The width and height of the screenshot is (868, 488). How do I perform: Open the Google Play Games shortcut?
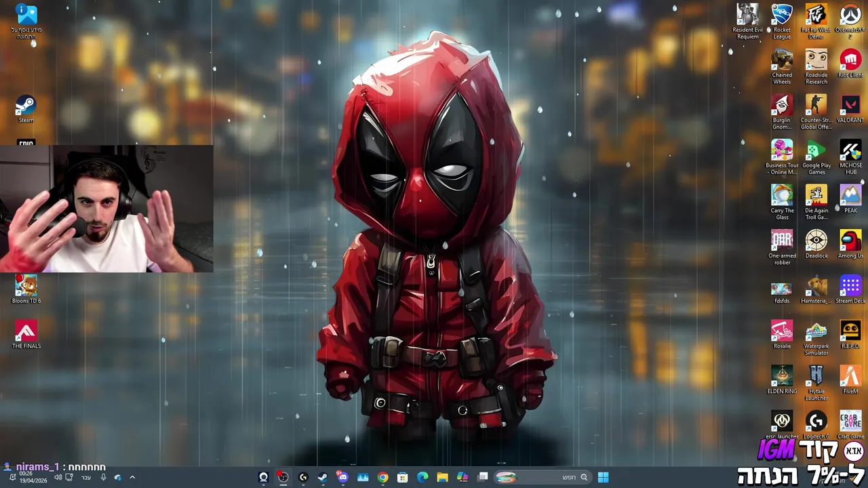816,157
